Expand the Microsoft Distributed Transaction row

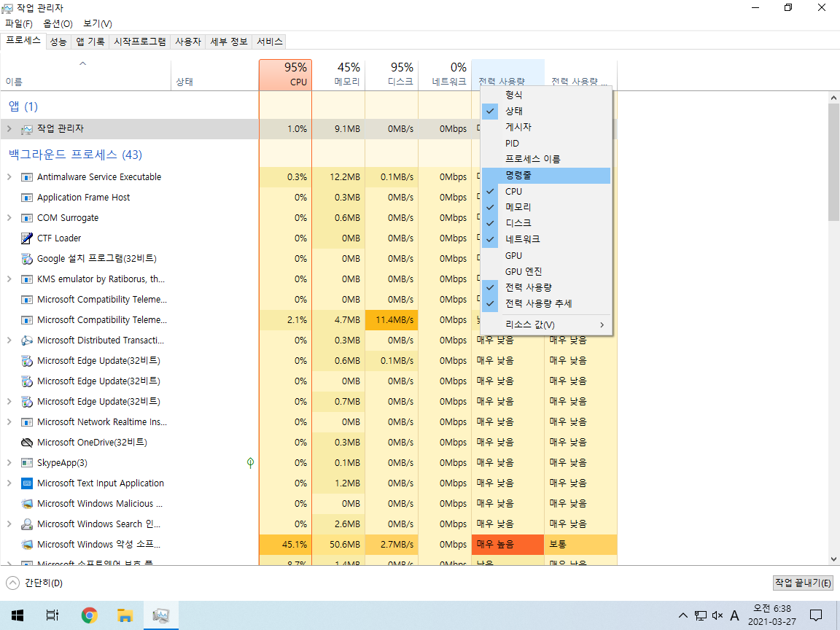(9, 341)
